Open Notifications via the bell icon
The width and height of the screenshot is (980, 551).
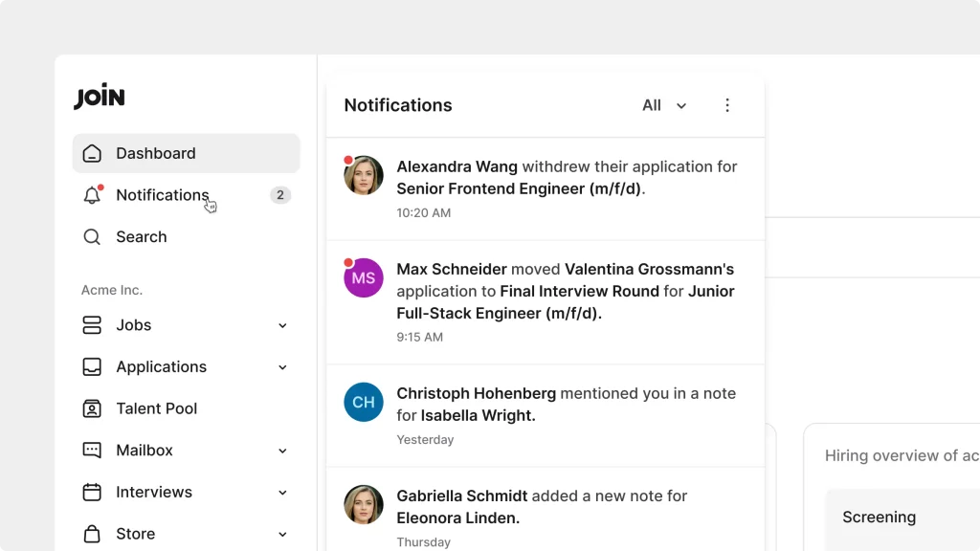pos(92,194)
